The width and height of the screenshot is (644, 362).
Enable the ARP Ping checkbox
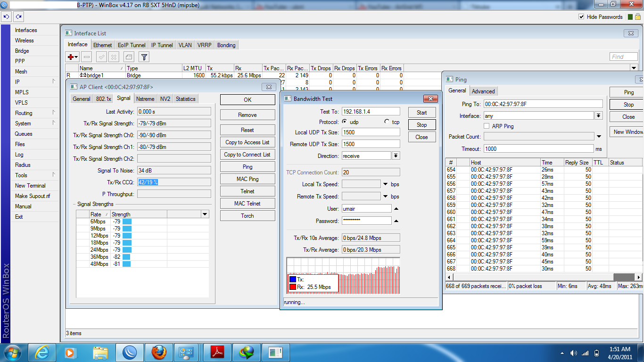point(487,126)
